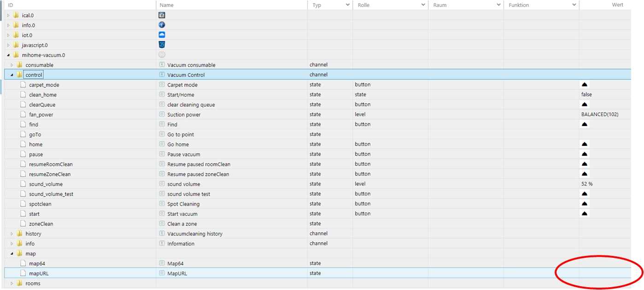
Task: Expand the history channel node
Action: point(12,234)
